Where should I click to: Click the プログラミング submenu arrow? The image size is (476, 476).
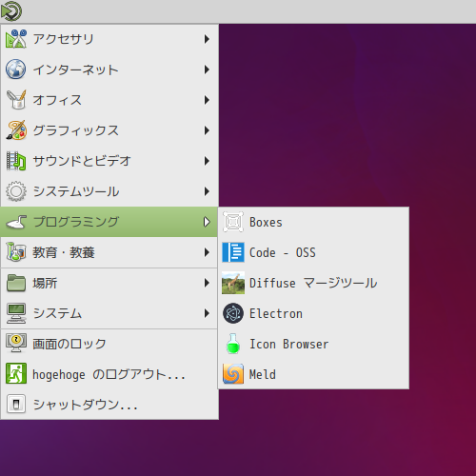click(x=207, y=222)
